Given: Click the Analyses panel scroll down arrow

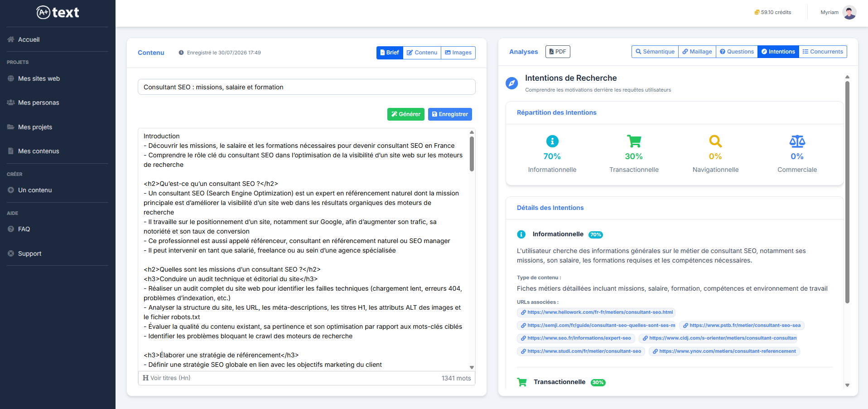Looking at the screenshot, I should (x=847, y=385).
